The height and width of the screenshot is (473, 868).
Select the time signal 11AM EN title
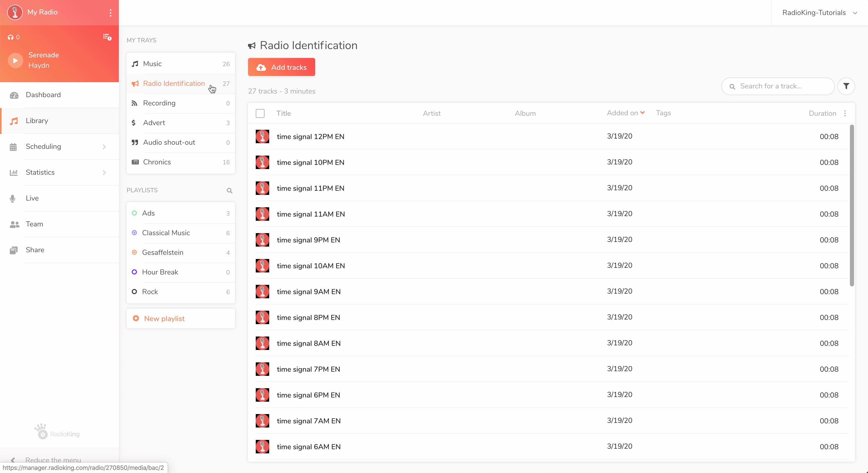pyautogui.click(x=311, y=214)
